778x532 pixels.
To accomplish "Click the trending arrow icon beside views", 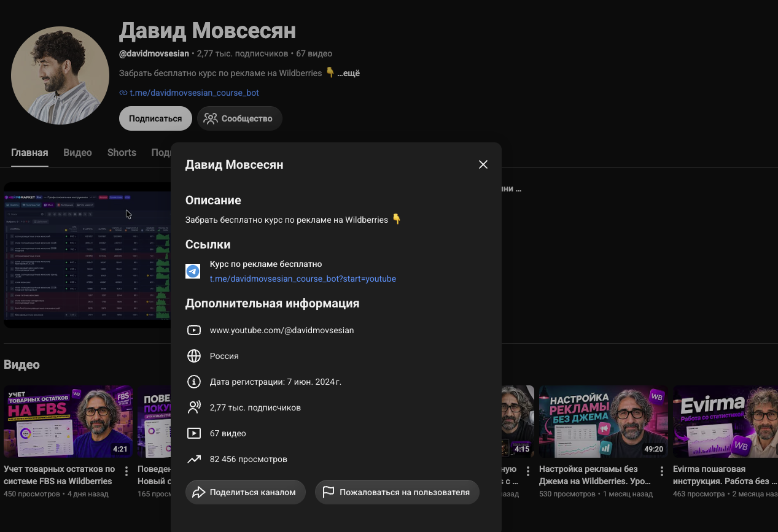I will coord(194,459).
